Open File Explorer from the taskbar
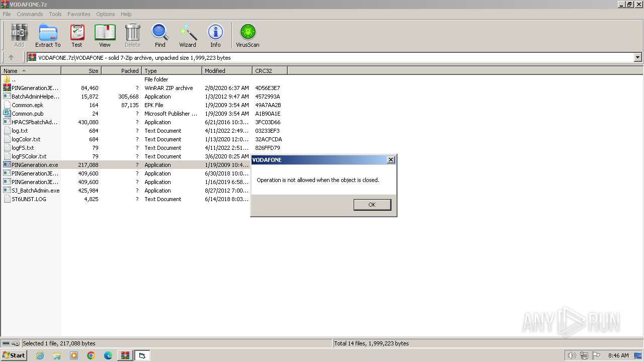644x362 pixels. pos(57,355)
